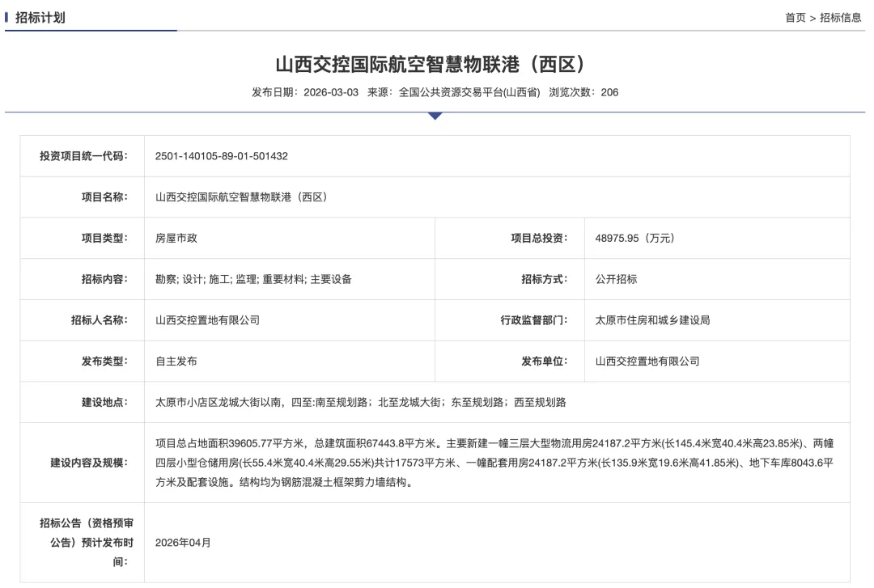Click the 发布类型 label

[104, 362]
